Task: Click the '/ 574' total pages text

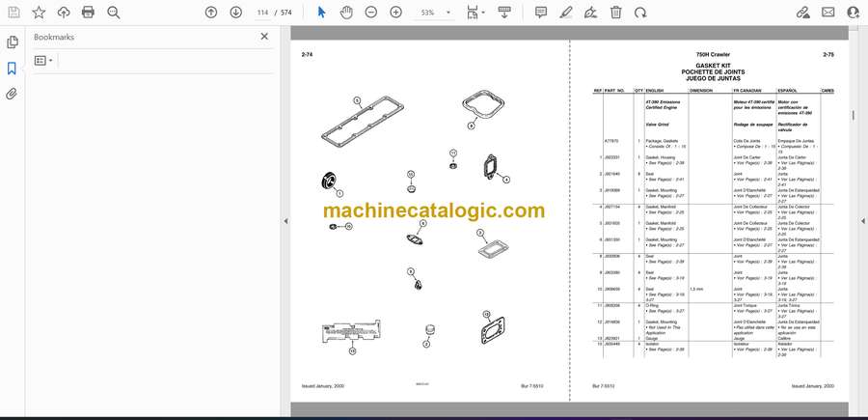Action: coord(284,13)
